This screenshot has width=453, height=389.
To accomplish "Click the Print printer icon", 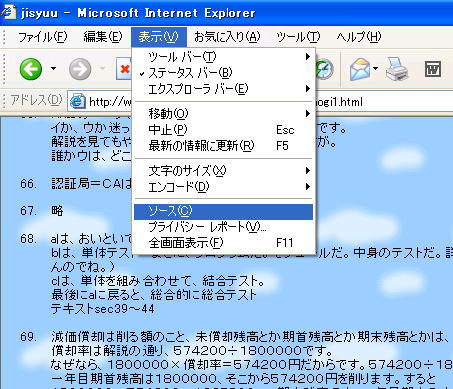I will (397, 69).
